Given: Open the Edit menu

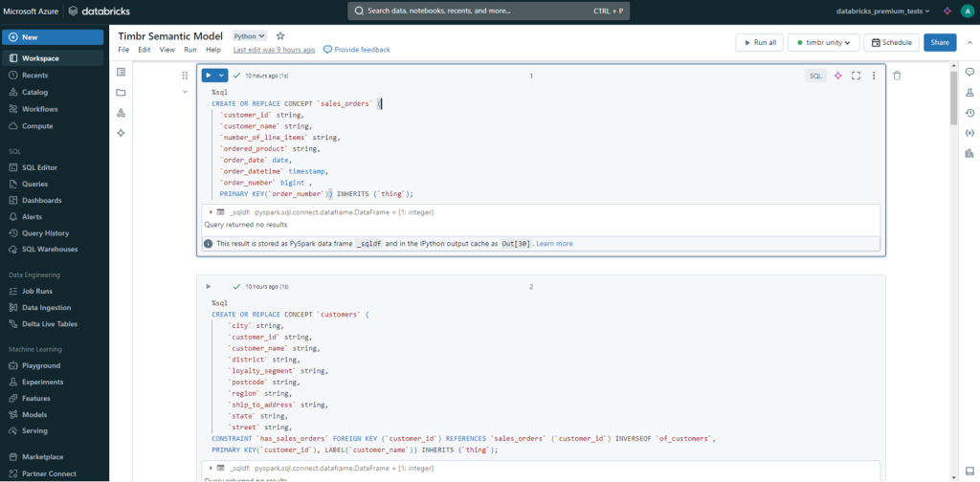Looking at the screenshot, I should point(144,49).
